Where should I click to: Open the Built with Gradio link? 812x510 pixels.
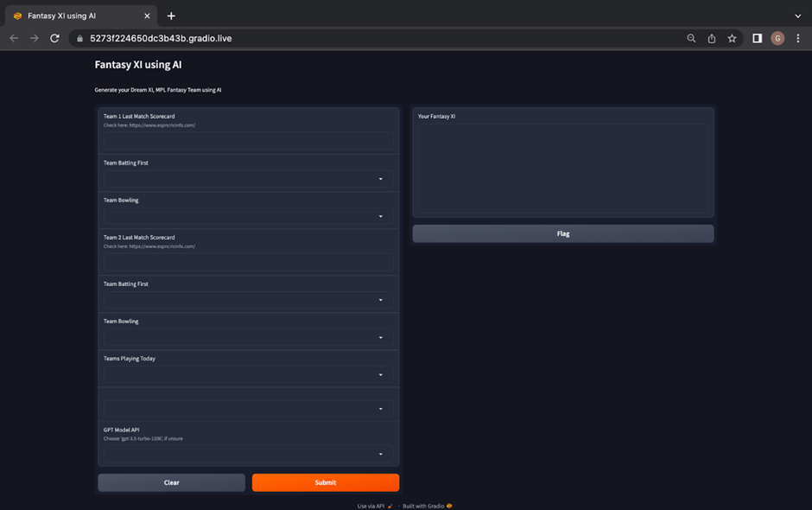click(428, 506)
